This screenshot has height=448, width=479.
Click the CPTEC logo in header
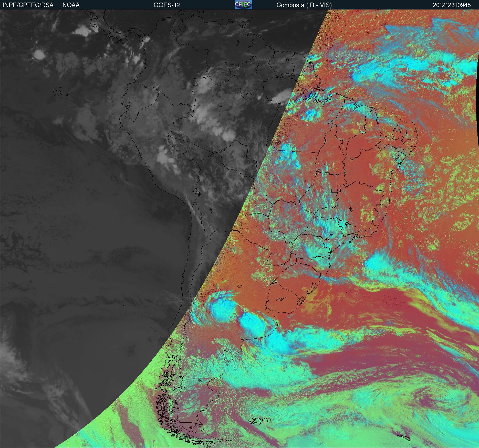click(x=243, y=5)
